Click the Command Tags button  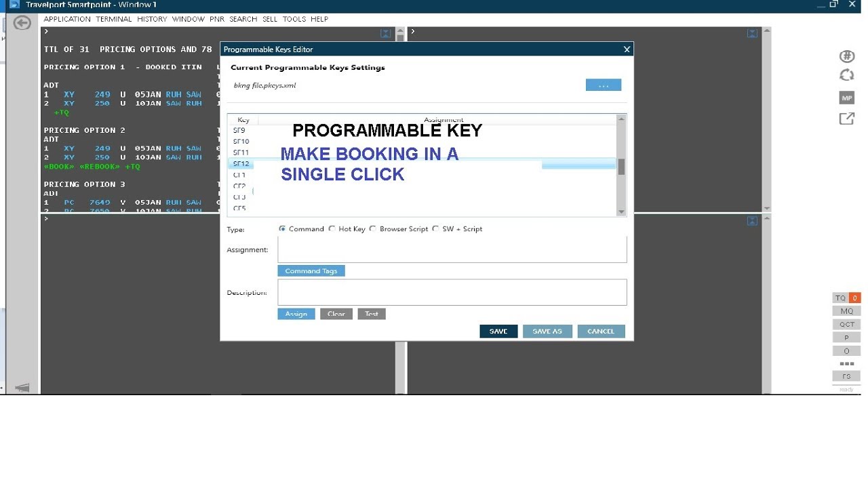pyautogui.click(x=311, y=271)
